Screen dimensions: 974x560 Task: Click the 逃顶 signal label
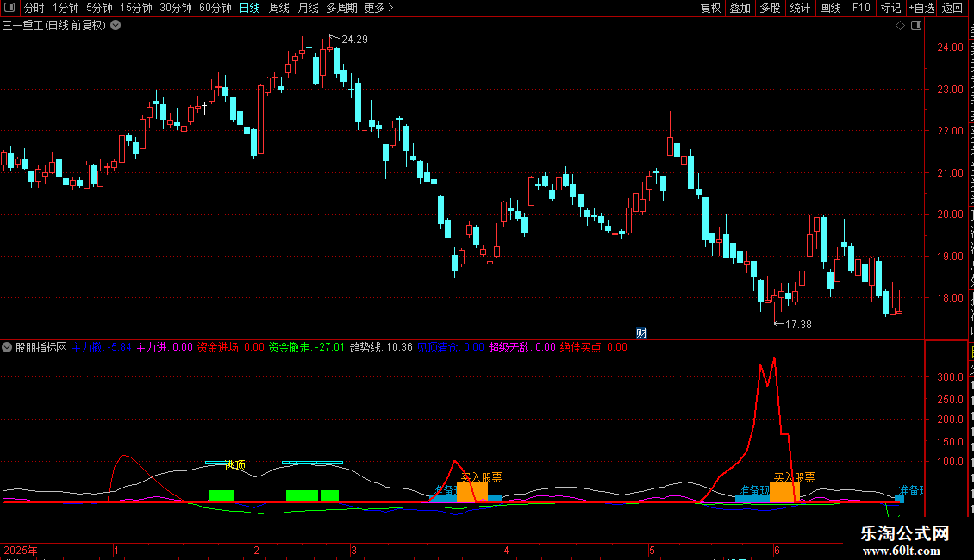point(234,465)
